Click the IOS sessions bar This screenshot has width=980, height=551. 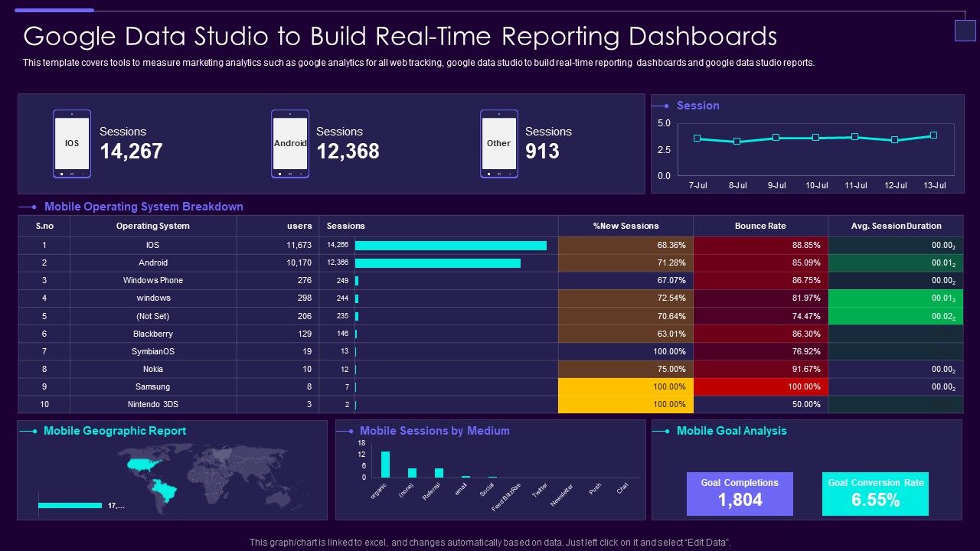pos(451,245)
